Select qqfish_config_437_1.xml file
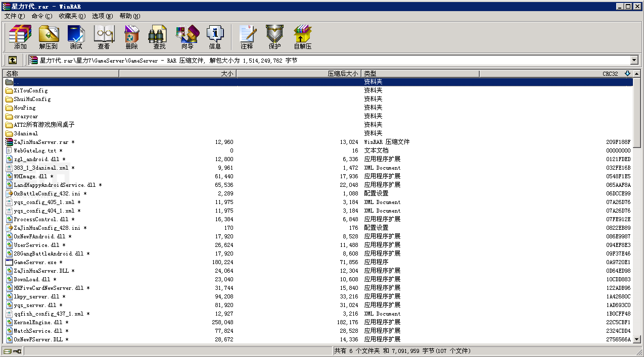The image size is (644, 357). pos(52,314)
